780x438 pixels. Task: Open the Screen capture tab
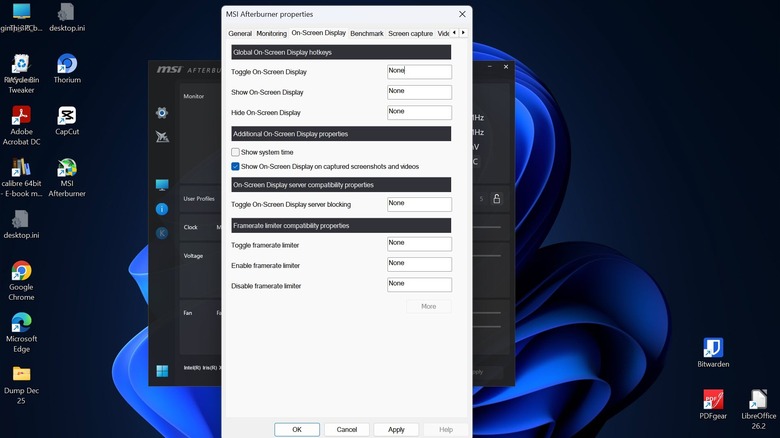point(410,33)
